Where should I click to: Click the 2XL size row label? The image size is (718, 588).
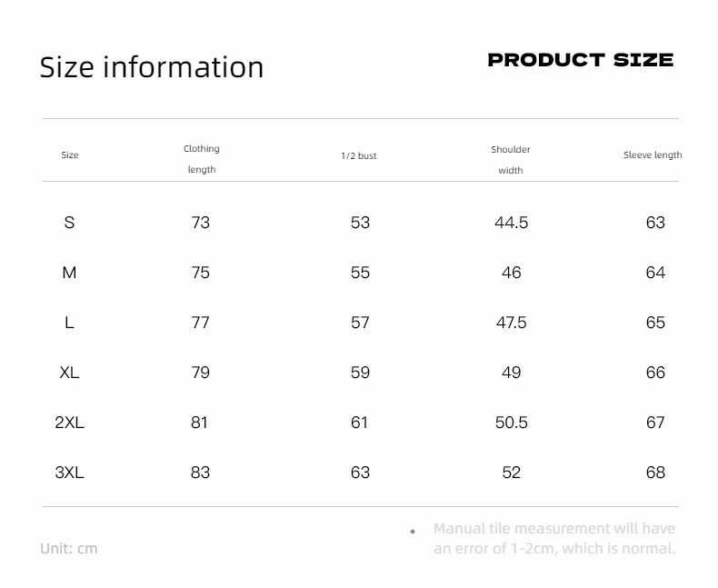coord(69,423)
